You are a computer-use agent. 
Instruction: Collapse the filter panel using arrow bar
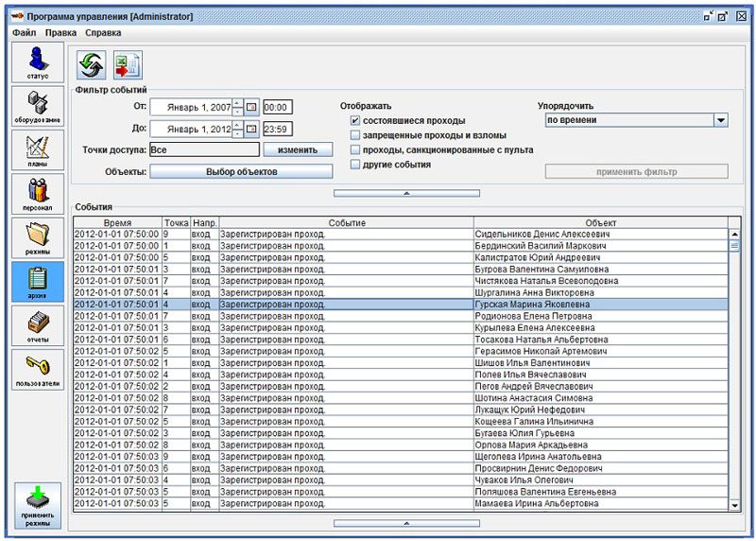coord(406,192)
